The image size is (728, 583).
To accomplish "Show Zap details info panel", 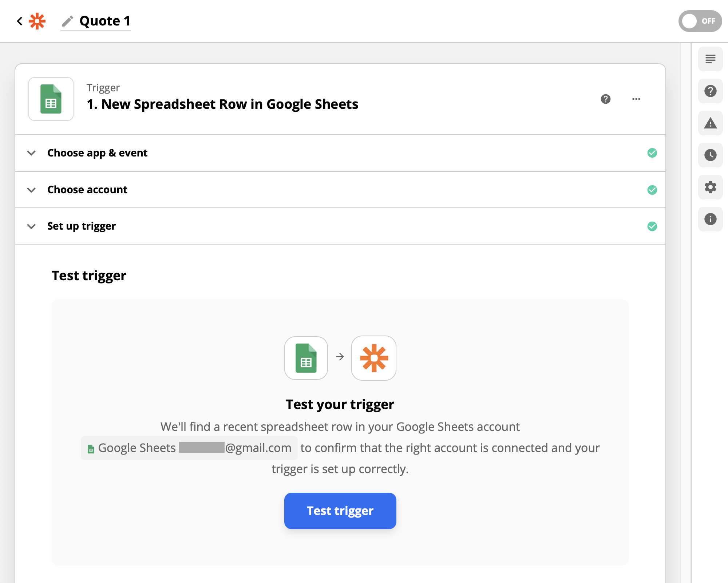I will [x=710, y=219].
